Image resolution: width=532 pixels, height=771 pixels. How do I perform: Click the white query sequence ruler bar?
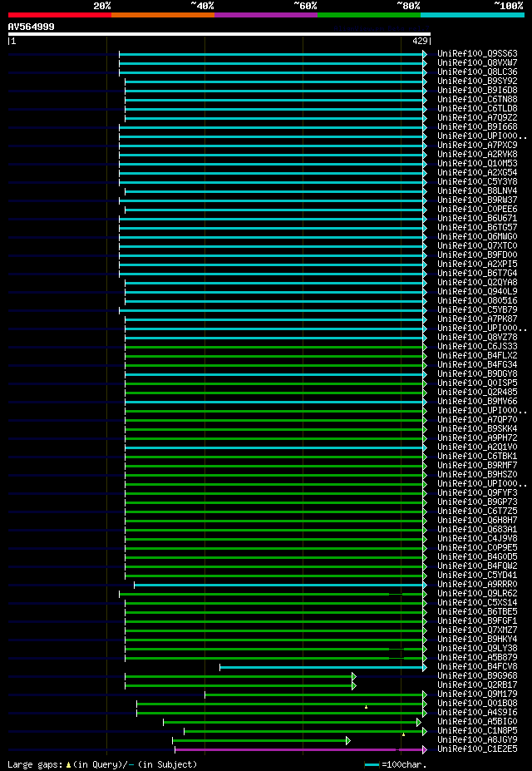(219, 34)
